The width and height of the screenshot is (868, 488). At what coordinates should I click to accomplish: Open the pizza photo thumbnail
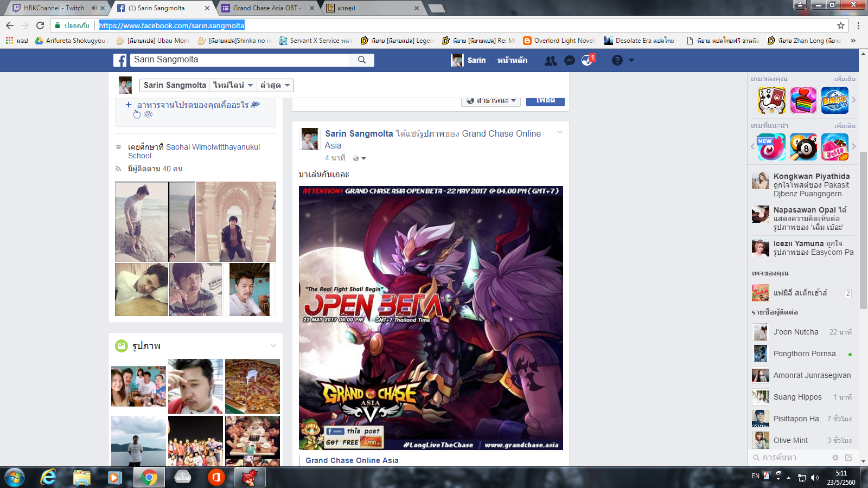(252, 386)
